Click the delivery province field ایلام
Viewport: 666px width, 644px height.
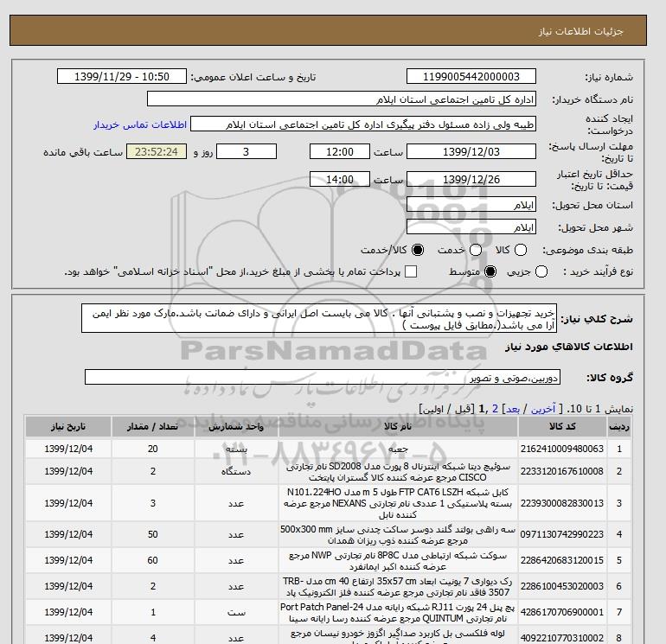471,205
